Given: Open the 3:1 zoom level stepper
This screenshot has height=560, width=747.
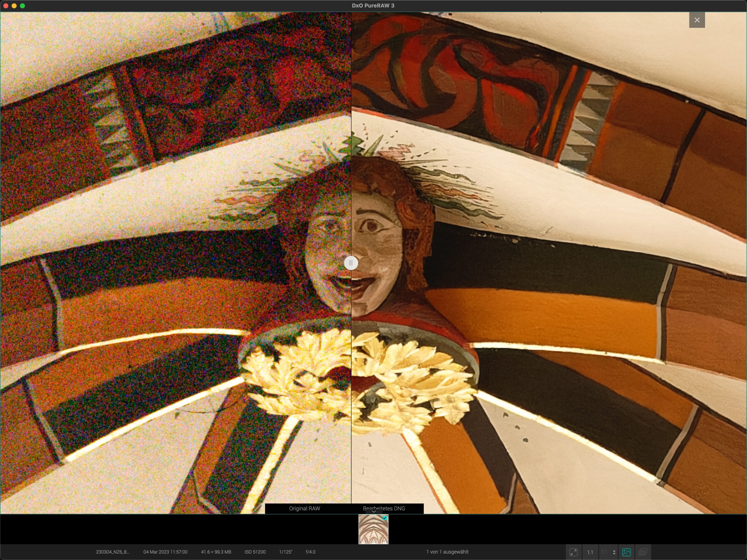Looking at the screenshot, I should (614, 552).
